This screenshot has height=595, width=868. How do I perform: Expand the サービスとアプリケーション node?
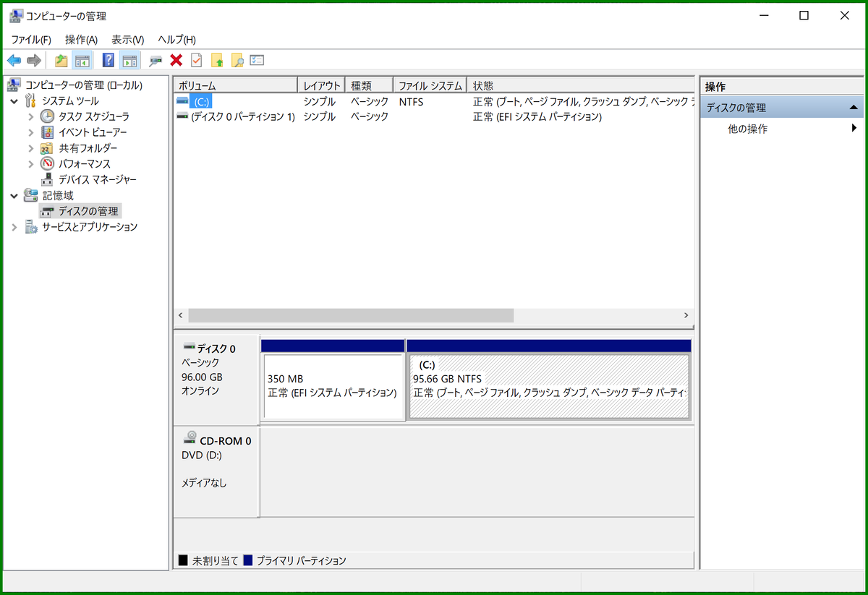coord(14,227)
